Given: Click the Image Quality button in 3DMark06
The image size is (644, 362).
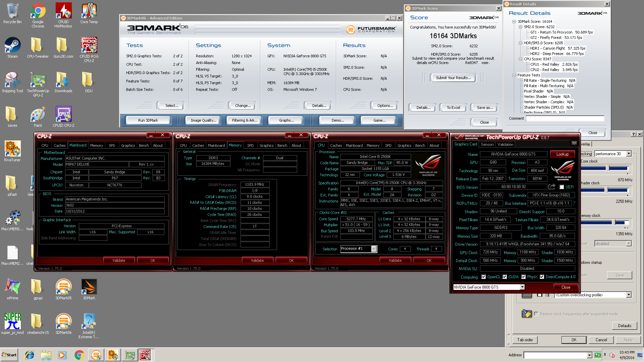Looking at the screenshot, I should click(x=203, y=120).
